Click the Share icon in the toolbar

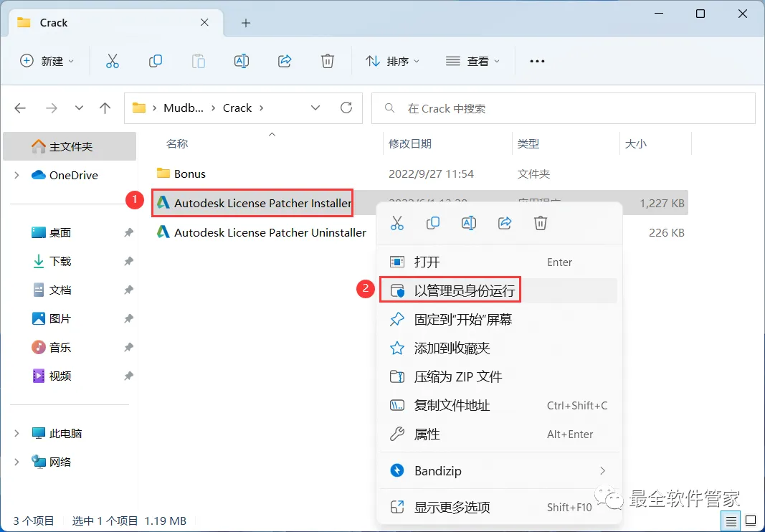(x=285, y=61)
